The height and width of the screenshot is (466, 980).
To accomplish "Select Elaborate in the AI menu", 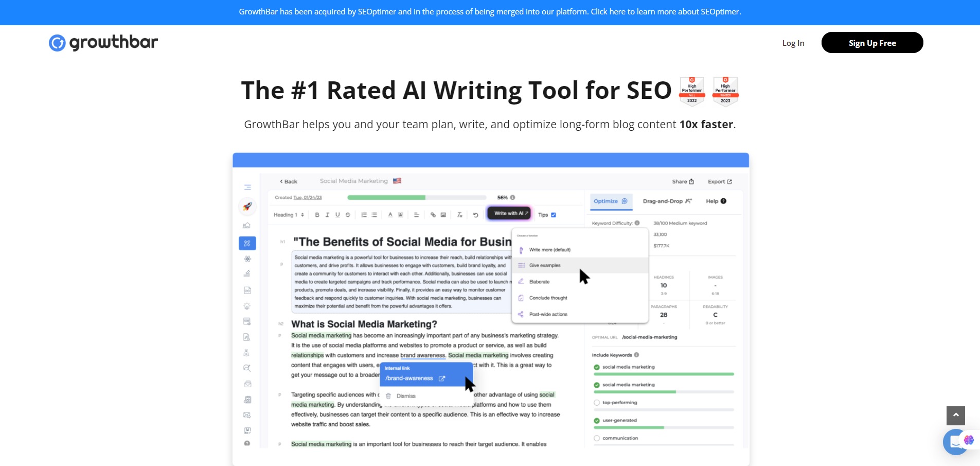I will 580,282.
